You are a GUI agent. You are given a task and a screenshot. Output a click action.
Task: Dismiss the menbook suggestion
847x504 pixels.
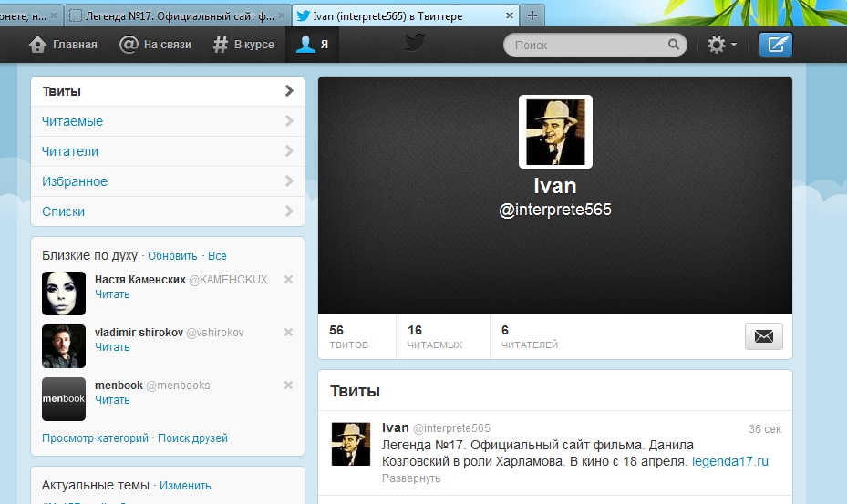[288, 386]
